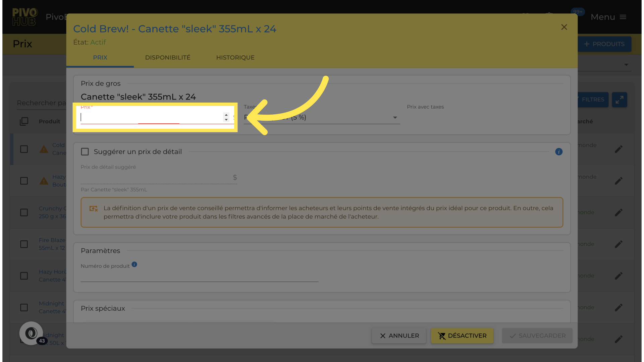
Task: Open the chat widget bubble with 43 badge
Action: pos(31,333)
